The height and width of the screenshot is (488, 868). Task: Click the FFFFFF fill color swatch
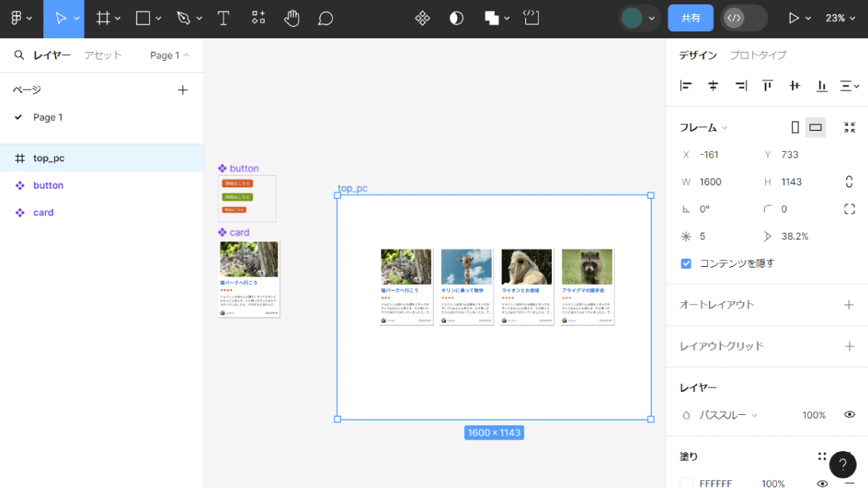tap(686, 484)
